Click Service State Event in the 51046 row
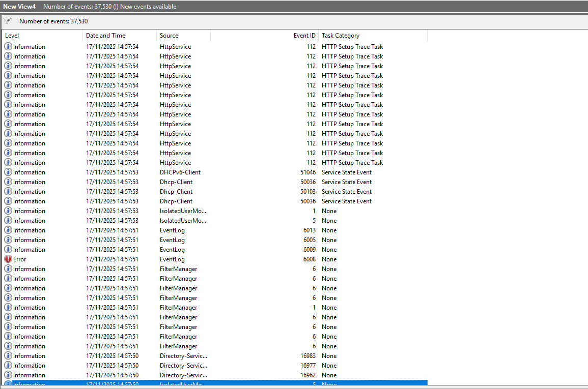This screenshot has width=588, height=389. tap(347, 172)
